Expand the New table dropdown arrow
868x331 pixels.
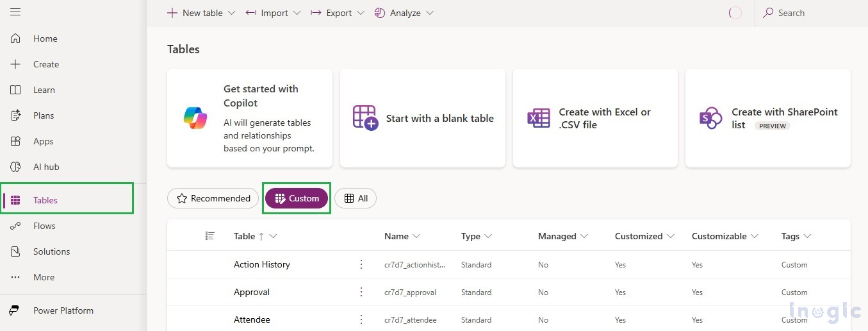coord(231,13)
